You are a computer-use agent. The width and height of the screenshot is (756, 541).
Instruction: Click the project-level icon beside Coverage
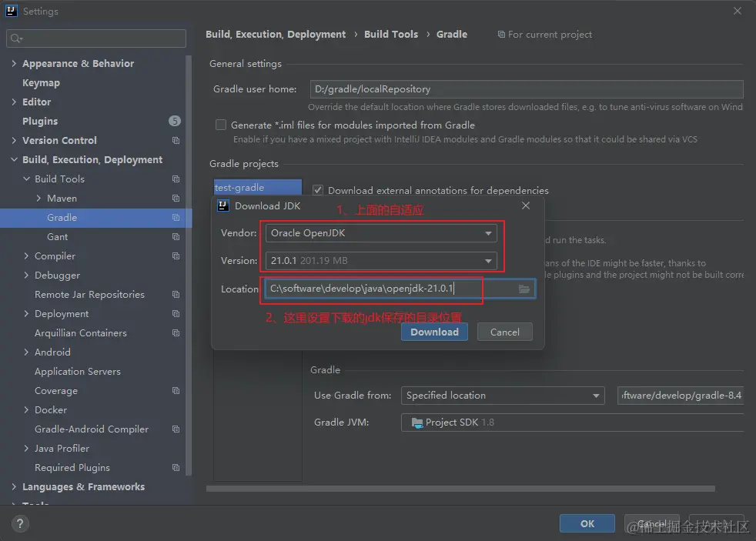176,391
